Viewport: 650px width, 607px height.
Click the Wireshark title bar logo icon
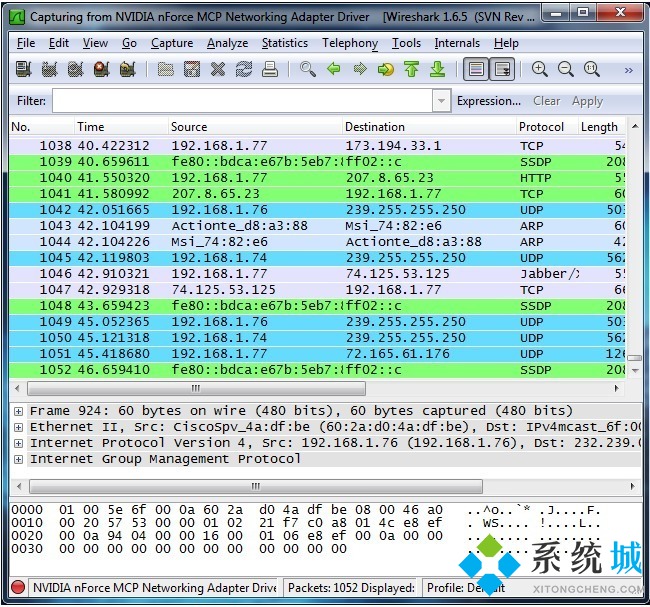(17, 17)
